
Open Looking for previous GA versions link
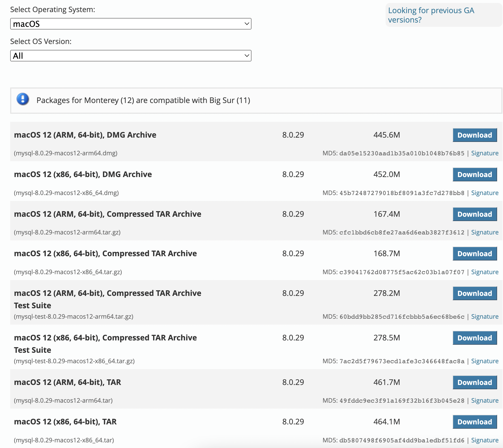(x=431, y=15)
